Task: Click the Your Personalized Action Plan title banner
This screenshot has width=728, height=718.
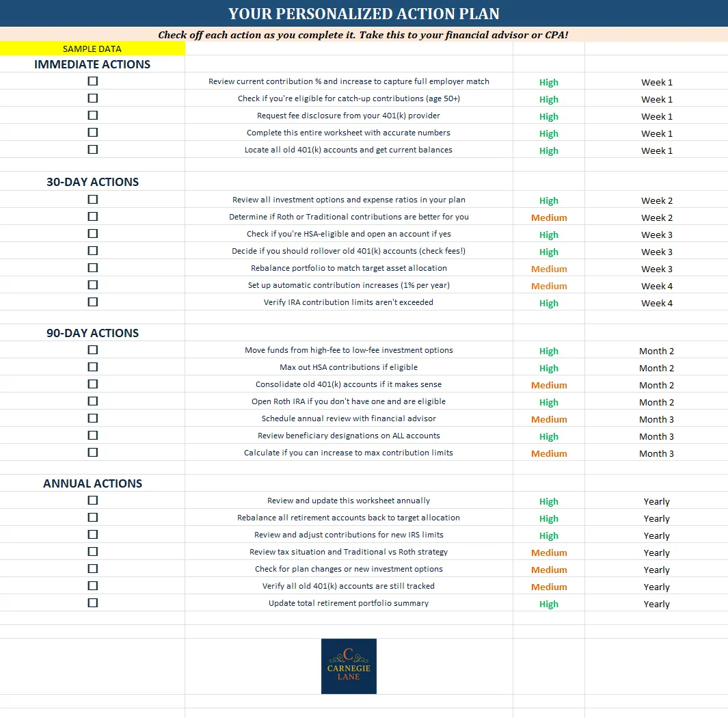Action: tap(364, 14)
